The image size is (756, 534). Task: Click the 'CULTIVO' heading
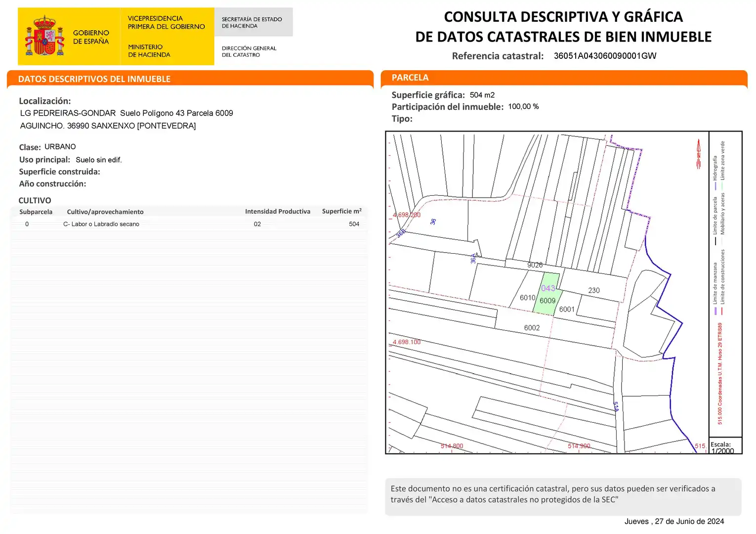click(x=35, y=200)
